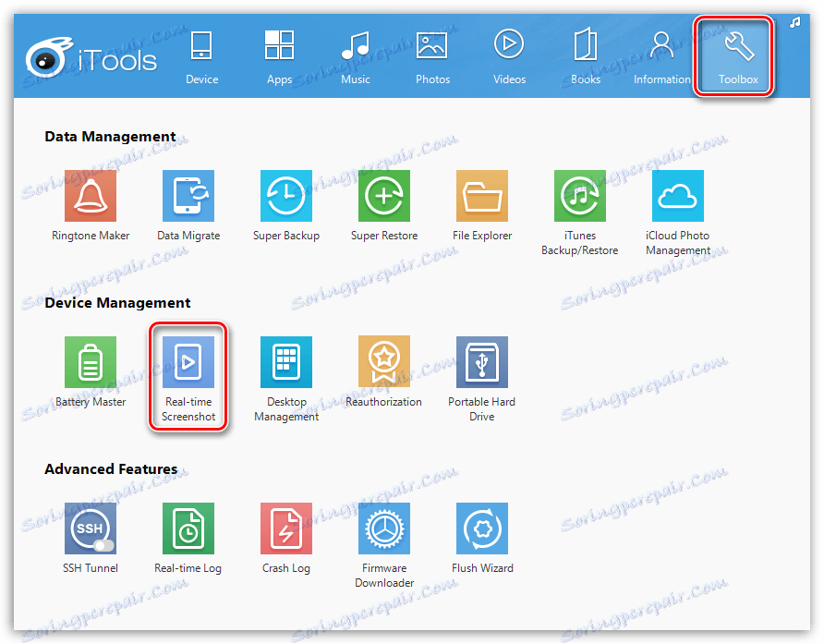Click the Device Management heading
This screenshot has width=824, height=644.
pyautogui.click(x=117, y=303)
